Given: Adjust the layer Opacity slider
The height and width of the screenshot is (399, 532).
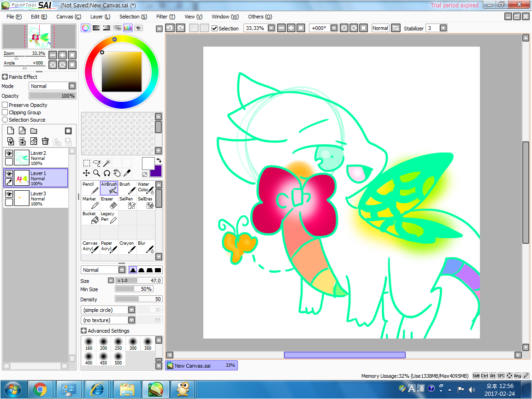Looking at the screenshot, I should coord(52,96).
